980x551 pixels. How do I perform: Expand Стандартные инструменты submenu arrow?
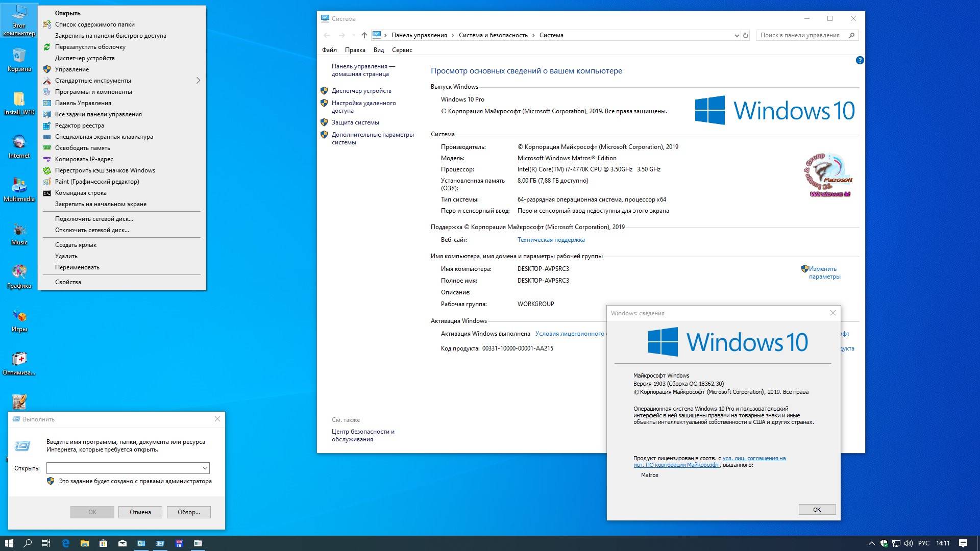click(x=198, y=81)
